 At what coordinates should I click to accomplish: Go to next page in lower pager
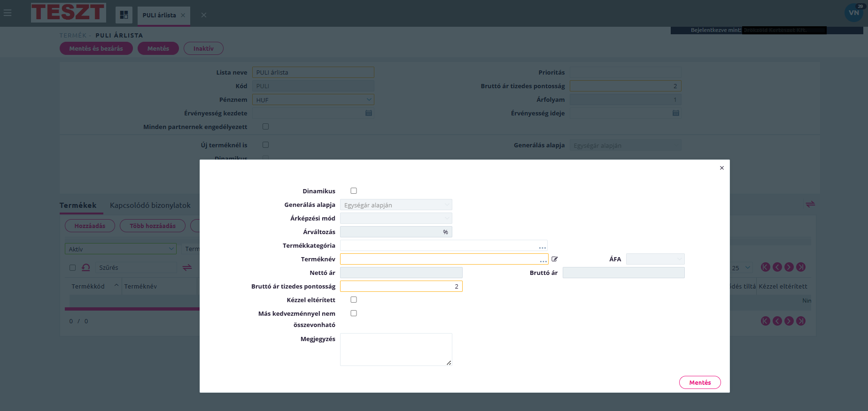tap(789, 321)
